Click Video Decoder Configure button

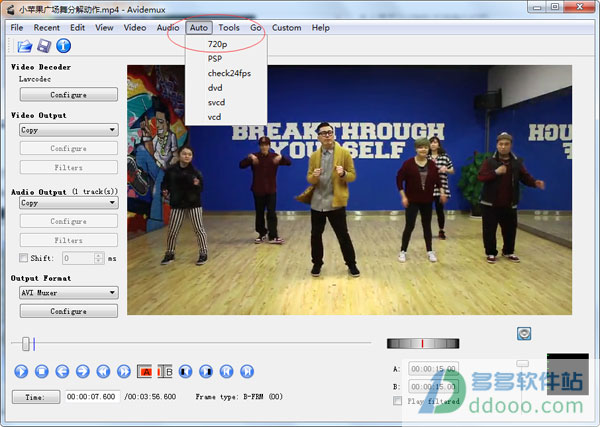point(69,95)
